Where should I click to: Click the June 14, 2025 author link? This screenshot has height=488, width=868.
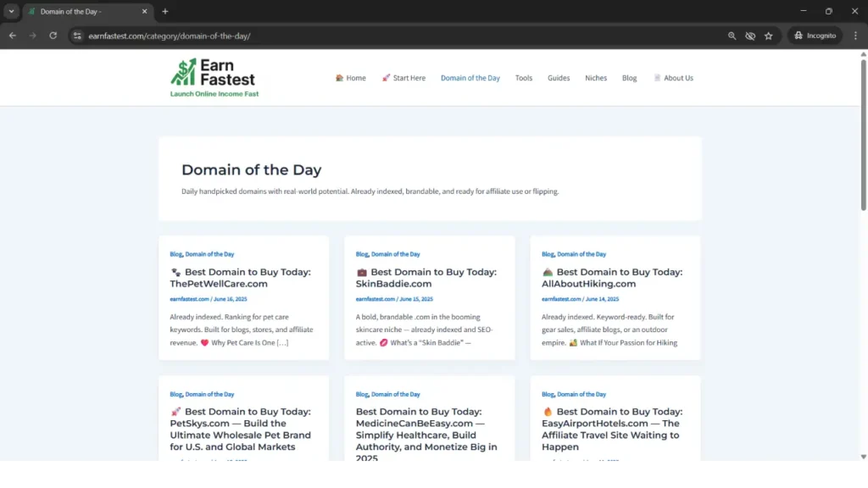point(561,299)
